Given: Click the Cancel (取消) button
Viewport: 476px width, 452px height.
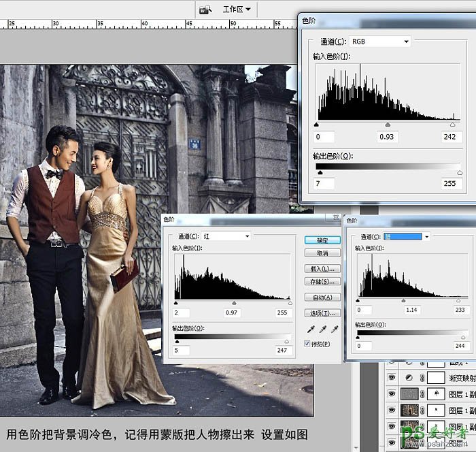Looking at the screenshot, I should click(x=322, y=253).
